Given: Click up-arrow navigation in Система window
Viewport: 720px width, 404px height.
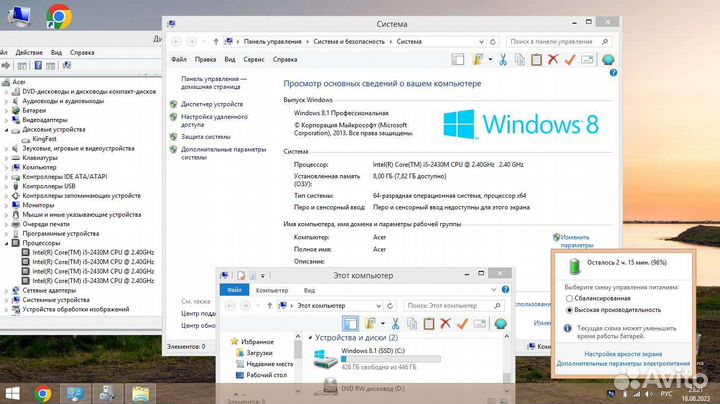Looking at the screenshot, I should 216,42.
